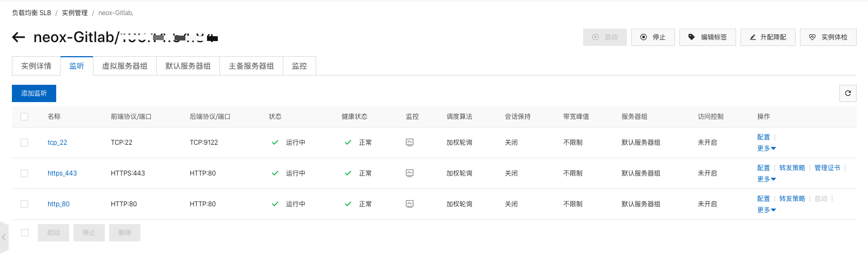Tick the checkbox for https_443 row
The height and width of the screenshot is (263, 868).
[x=24, y=173]
